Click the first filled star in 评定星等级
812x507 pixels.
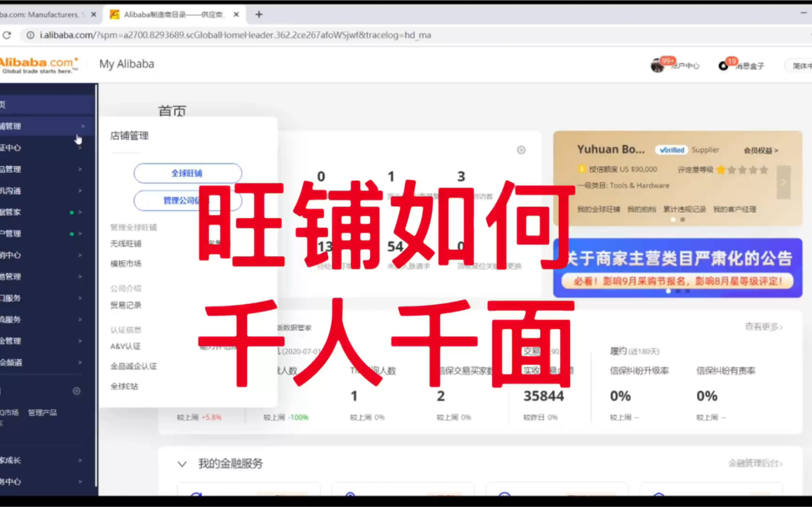click(x=721, y=170)
